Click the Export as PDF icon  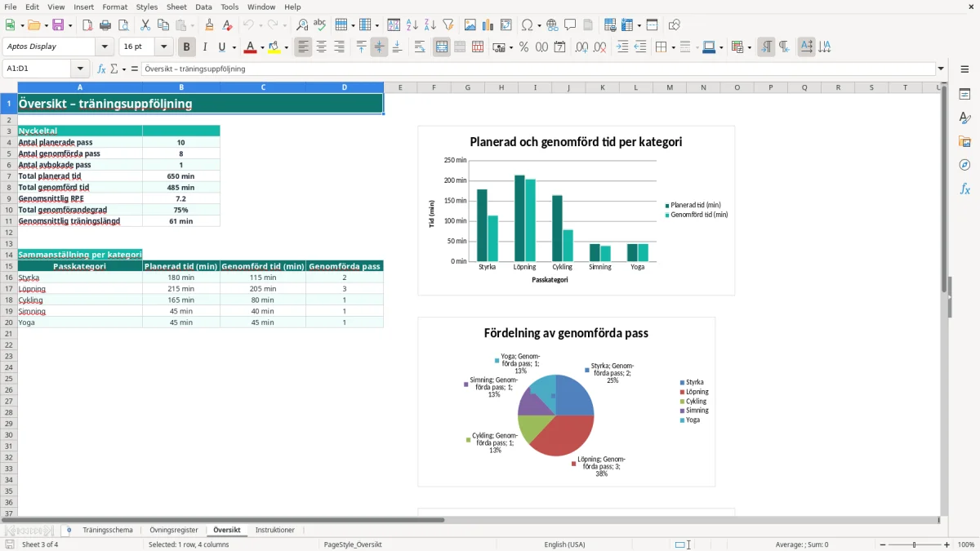[87, 25]
